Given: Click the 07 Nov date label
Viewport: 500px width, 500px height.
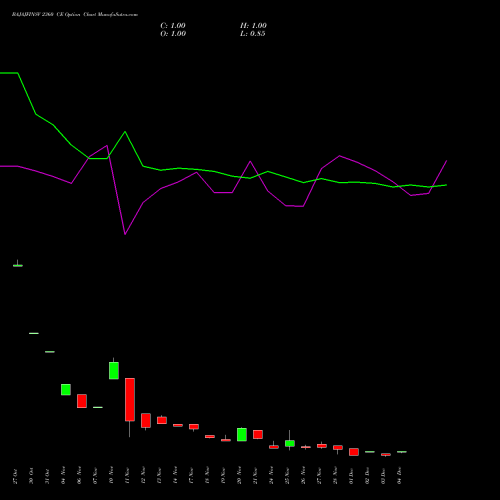Looking at the screenshot, I should 95,476.
